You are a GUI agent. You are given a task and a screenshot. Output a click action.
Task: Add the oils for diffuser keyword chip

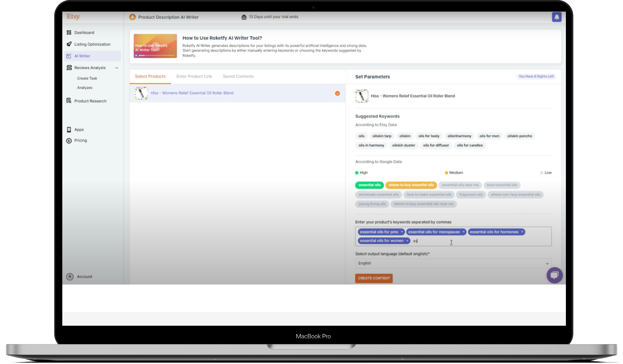pyautogui.click(x=436, y=145)
